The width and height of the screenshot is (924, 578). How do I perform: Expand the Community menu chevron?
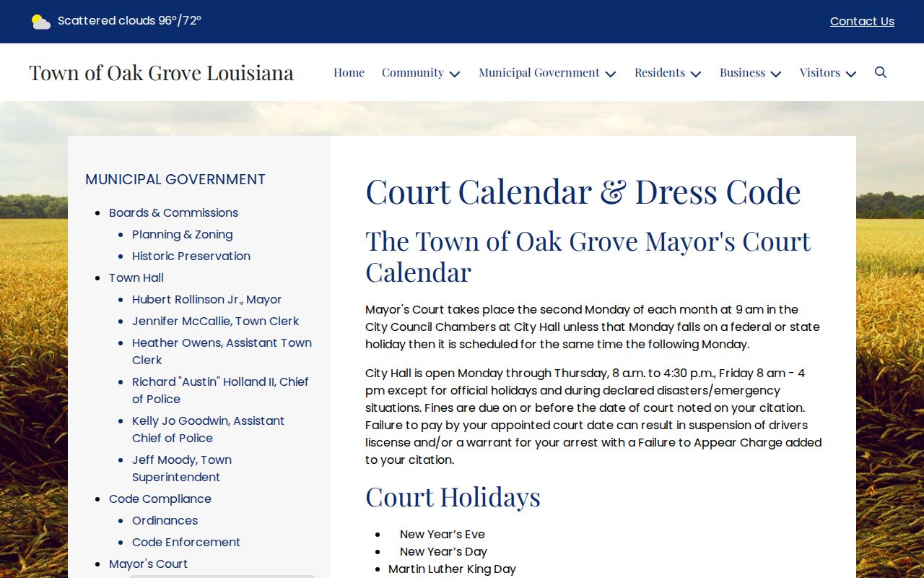pos(455,74)
